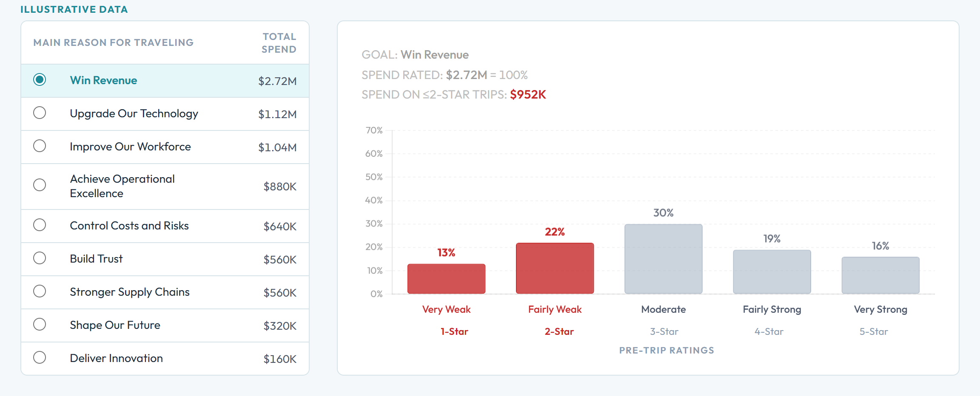Viewport: 980px width, 396px height.
Task: Choose Stronger Supply Chains option
Action: [40, 291]
